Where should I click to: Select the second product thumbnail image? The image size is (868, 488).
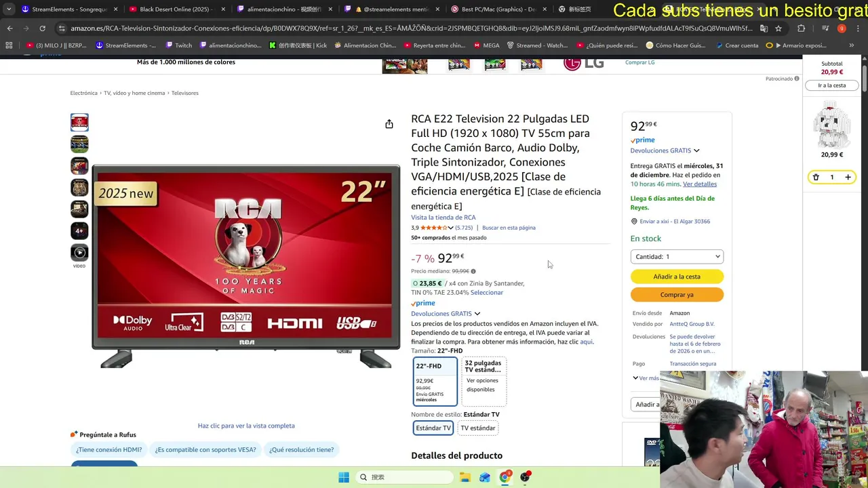click(x=79, y=144)
